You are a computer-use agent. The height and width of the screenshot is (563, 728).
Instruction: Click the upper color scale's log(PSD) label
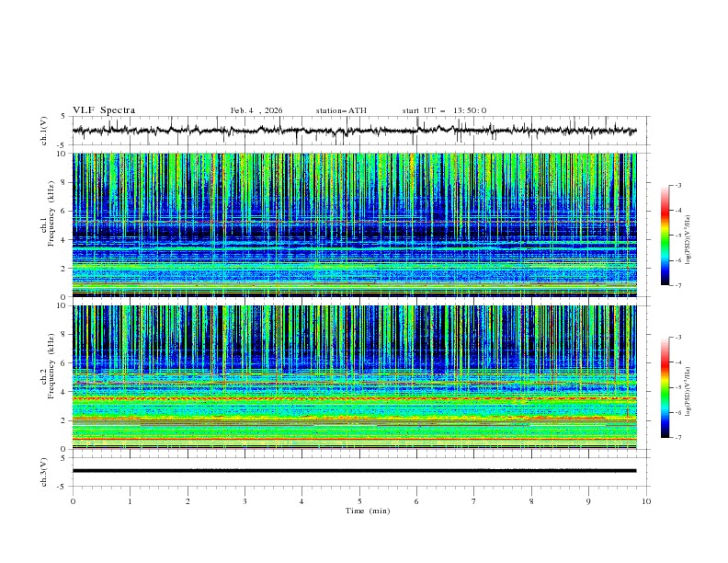tap(688, 240)
